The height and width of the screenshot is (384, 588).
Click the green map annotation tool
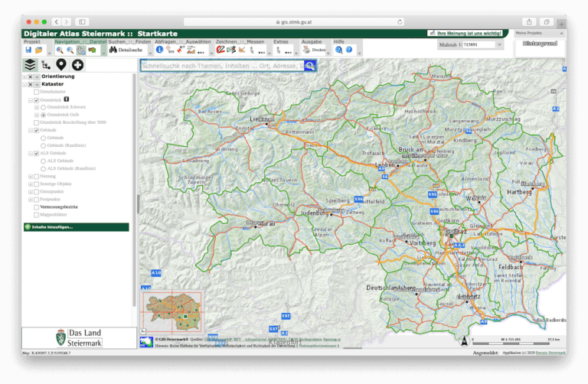point(231,50)
